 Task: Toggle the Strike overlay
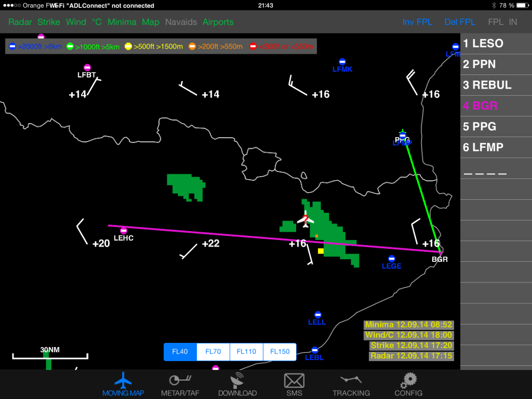click(x=48, y=22)
